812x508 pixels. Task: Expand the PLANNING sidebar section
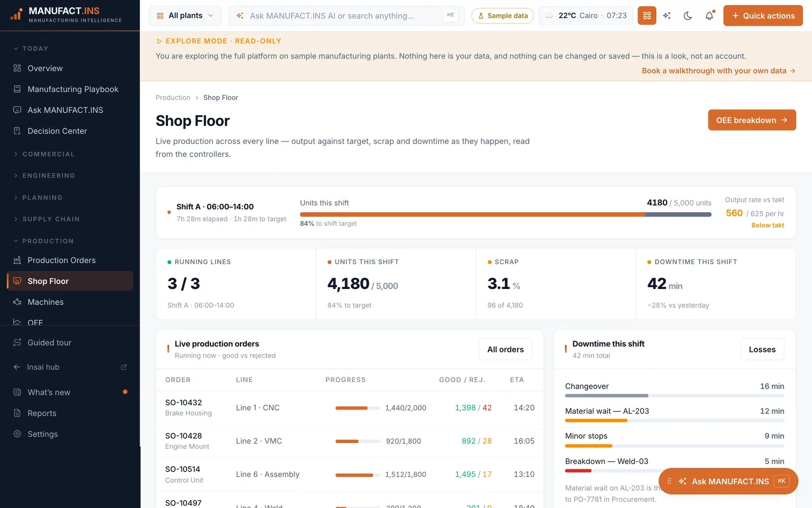38,198
